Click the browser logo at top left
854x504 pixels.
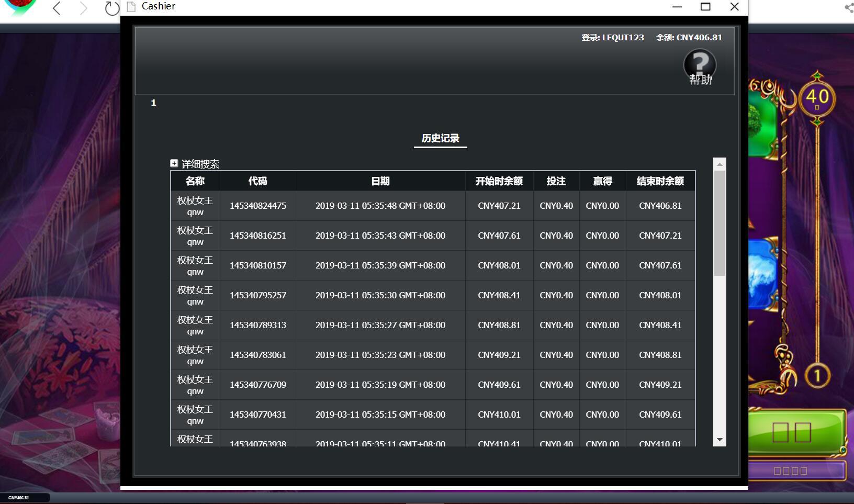pos(20,7)
